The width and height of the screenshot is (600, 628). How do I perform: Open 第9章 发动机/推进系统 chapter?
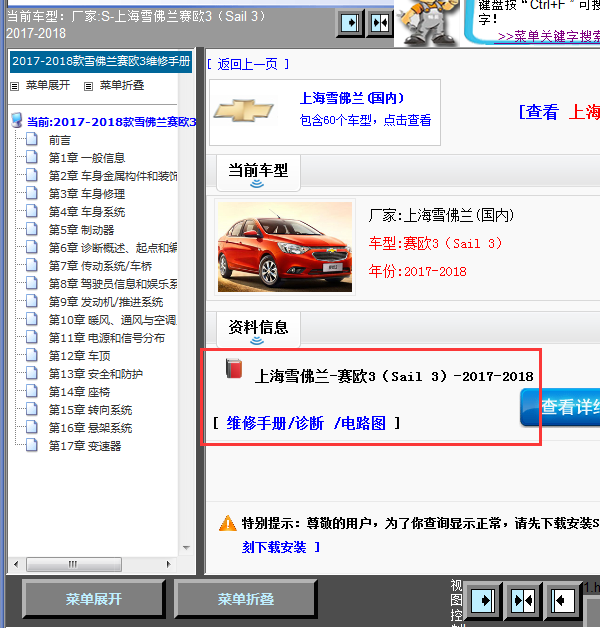106,302
